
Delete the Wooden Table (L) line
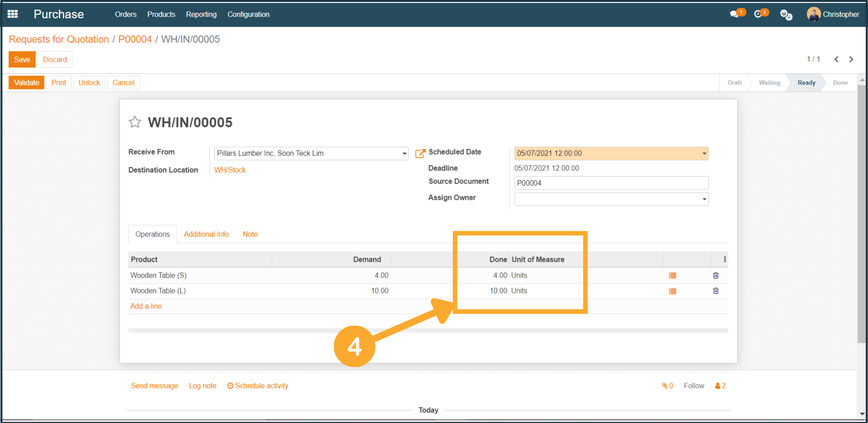click(x=716, y=291)
